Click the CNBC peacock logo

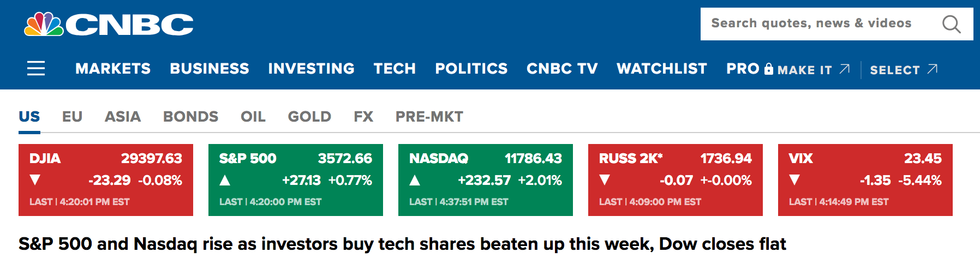tap(44, 25)
